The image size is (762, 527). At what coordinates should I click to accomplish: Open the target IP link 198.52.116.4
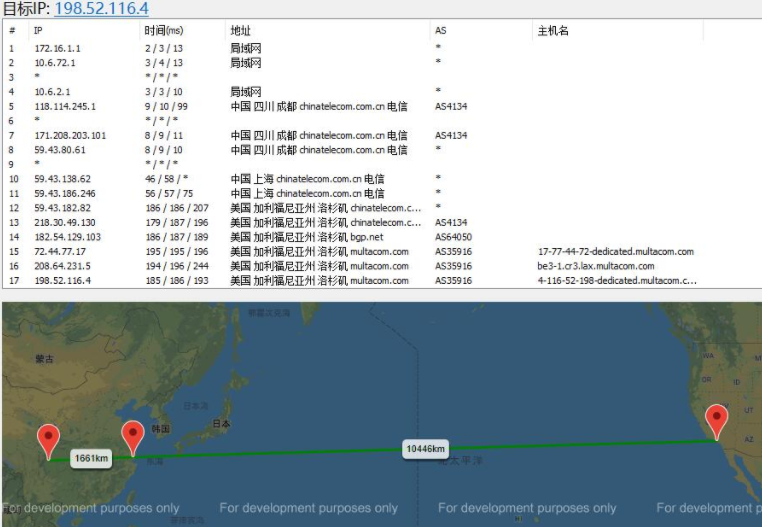coord(102,8)
